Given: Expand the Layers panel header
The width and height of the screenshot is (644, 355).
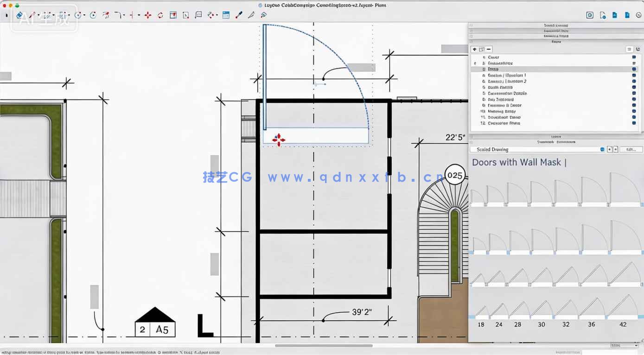Looking at the screenshot, I should point(555,136).
